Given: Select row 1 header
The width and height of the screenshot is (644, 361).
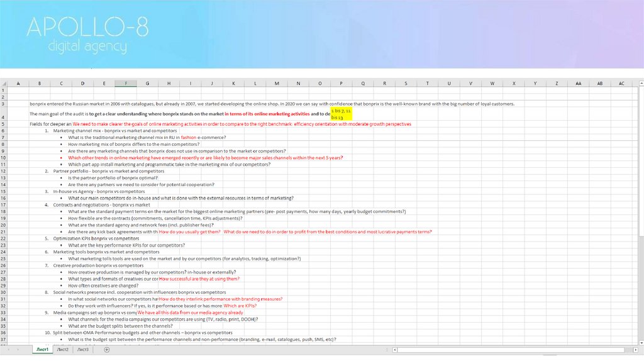Looking at the screenshot, I should click(x=3, y=91).
